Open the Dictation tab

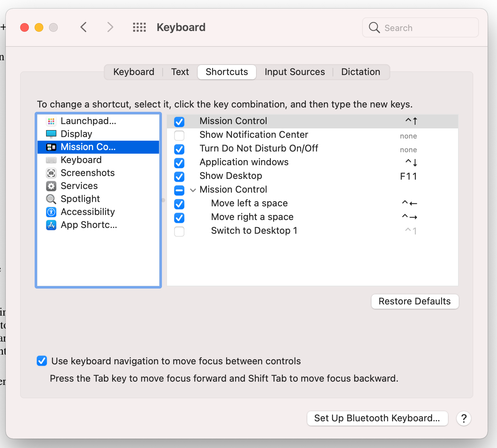[x=360, y=72]
